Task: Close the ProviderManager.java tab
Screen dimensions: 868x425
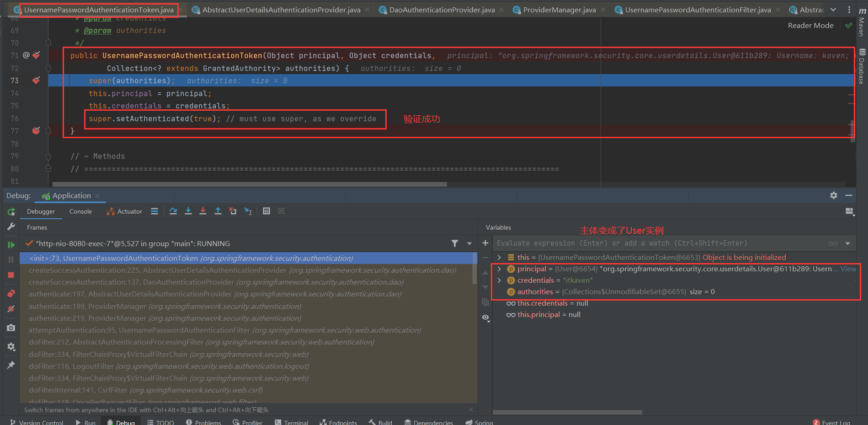Action: pyautogui.click(x=603, y=10)
